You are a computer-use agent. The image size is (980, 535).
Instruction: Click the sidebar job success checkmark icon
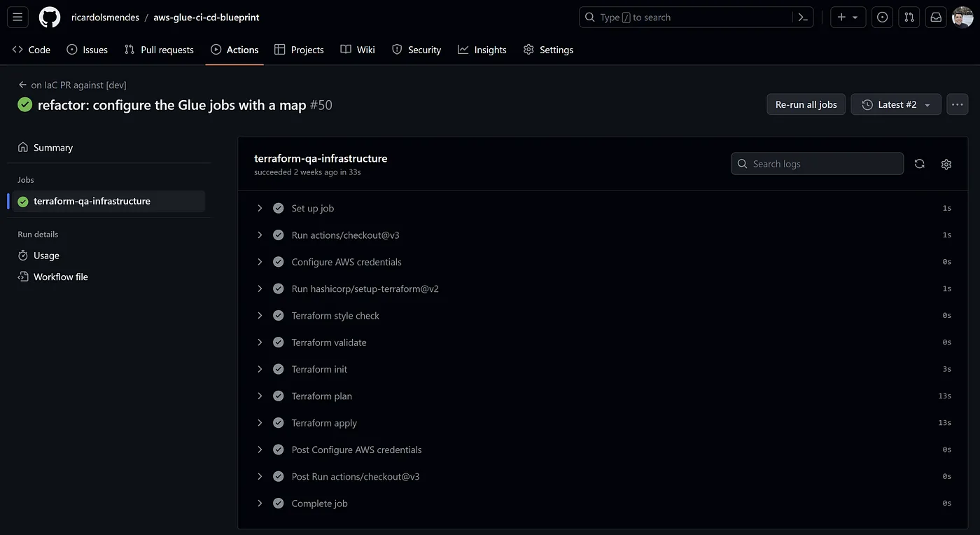click(23, 201)
